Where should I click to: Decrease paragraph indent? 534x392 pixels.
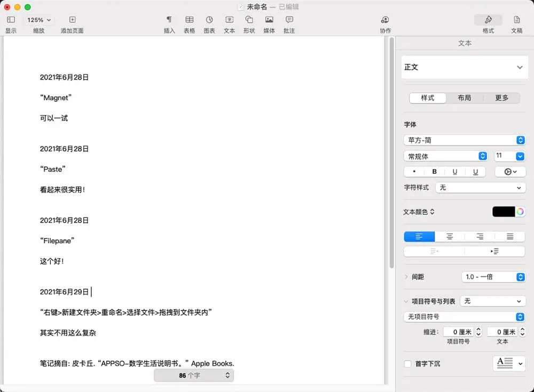[x=434, y=251]
